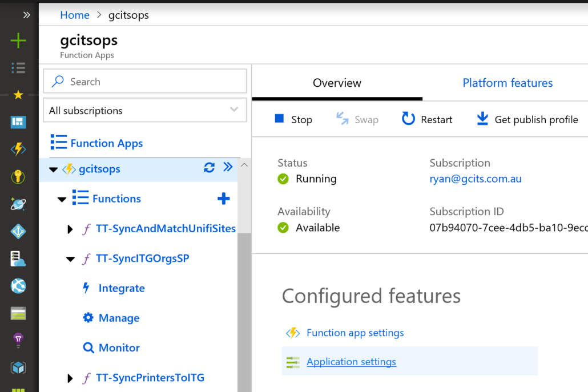
Task: Open Function app settings link
Action: click(x=355, y=333)
